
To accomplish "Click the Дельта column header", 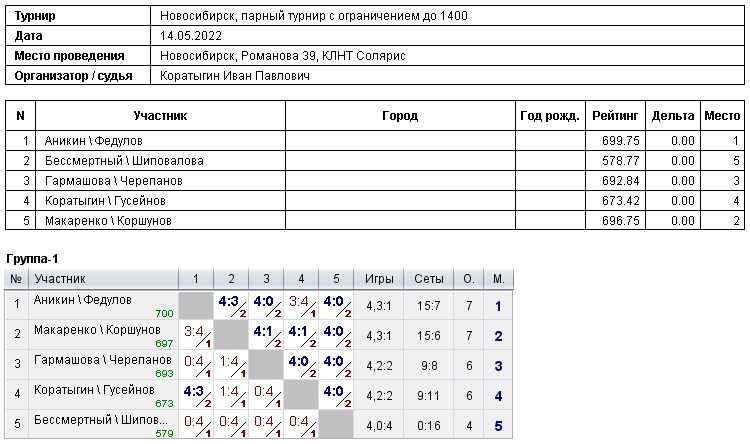I will tap(672, 116).
